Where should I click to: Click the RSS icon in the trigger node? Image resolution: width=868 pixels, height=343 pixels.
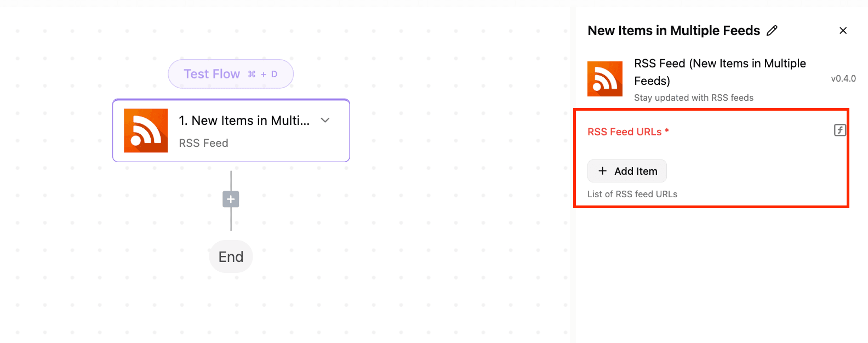(x=146, y=130)
